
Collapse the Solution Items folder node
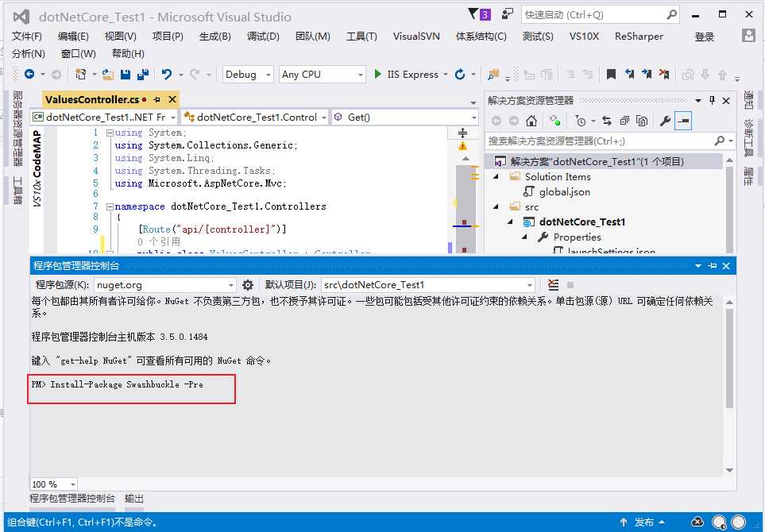pos(496,176)
